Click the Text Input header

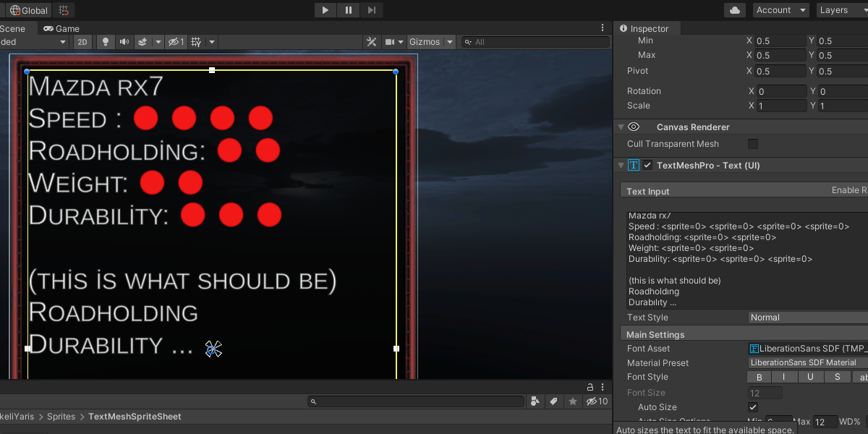(648, 192)
